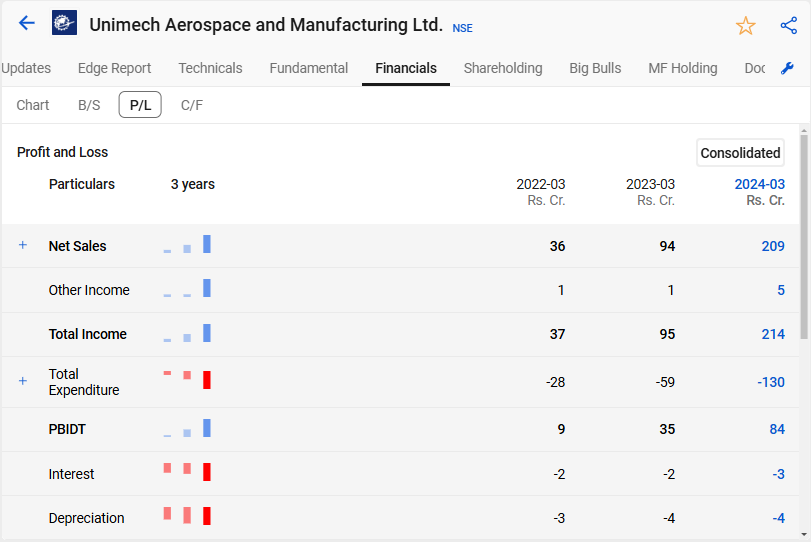Select the Depreciation row label
The height and width of the screenshot is (542, 811).
[x=86, y=518]
